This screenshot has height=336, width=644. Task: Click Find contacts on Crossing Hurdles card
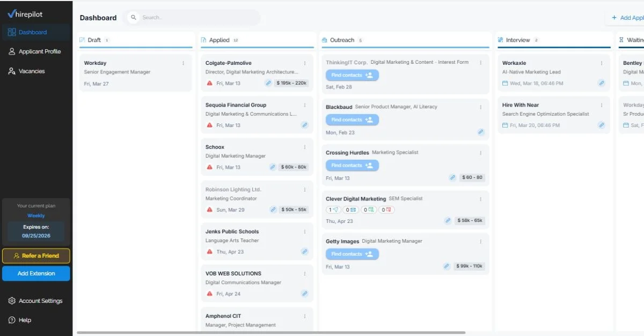(352, 165)
